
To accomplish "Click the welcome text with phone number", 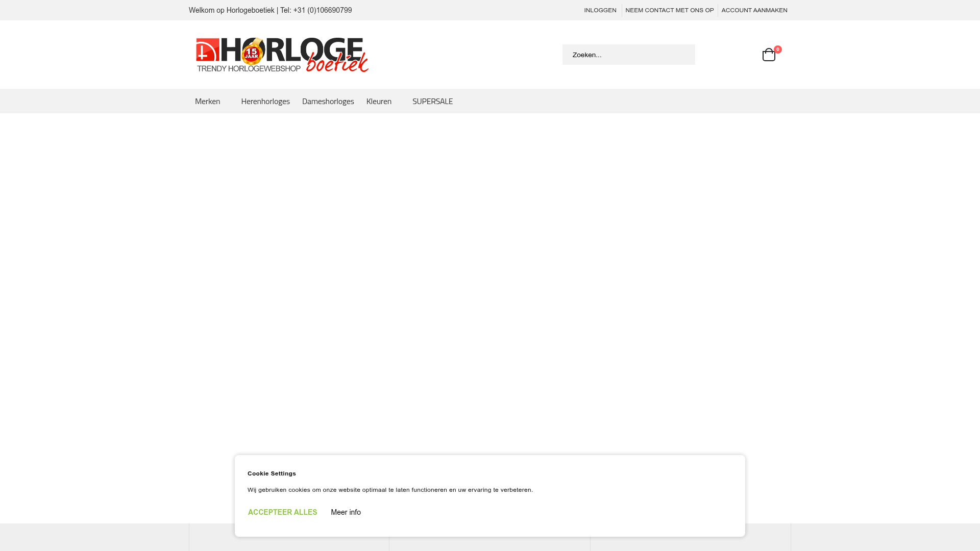I will (x=270, y=10).
